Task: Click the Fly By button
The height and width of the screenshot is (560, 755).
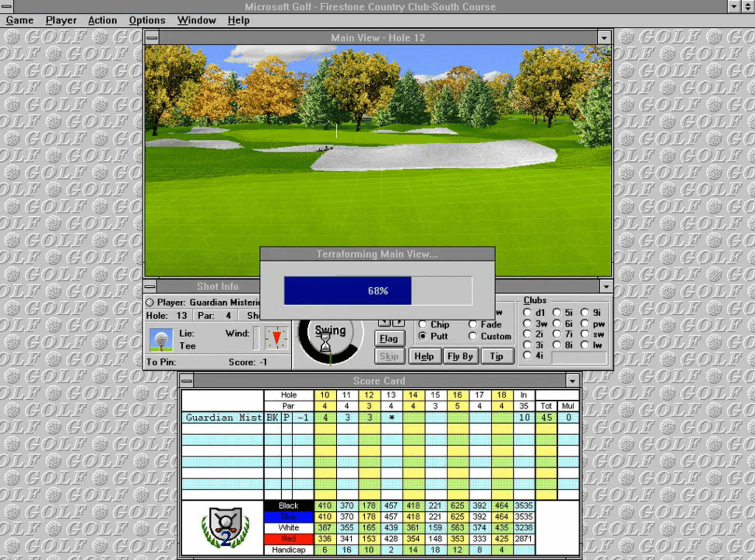Action: coord(460,356)
